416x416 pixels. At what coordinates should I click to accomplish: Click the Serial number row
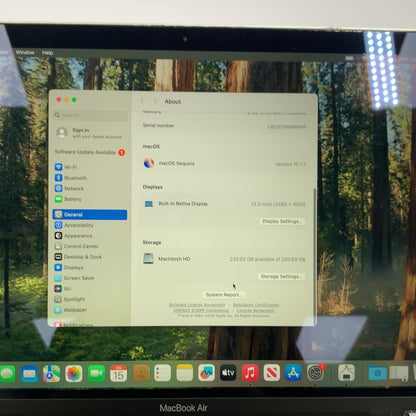point(224,126)
